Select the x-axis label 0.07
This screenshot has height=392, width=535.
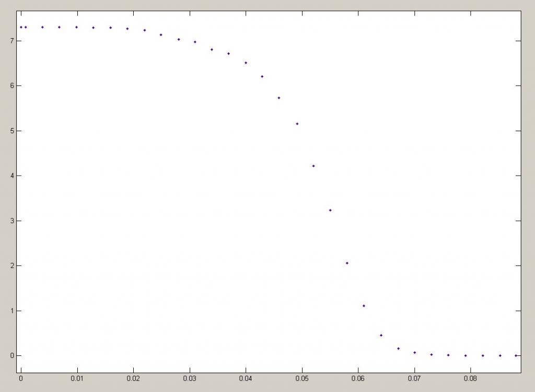pyautogui.click(x=414, y=379)
